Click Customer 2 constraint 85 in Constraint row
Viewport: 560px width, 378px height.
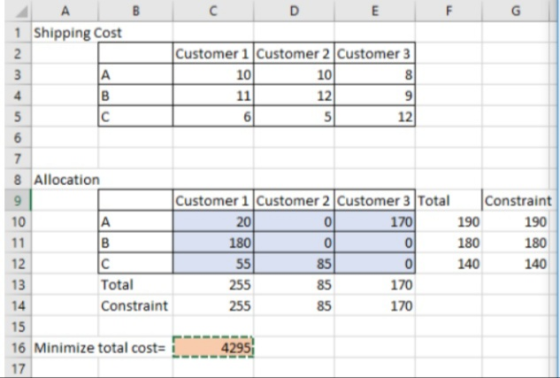coord(294,306)
